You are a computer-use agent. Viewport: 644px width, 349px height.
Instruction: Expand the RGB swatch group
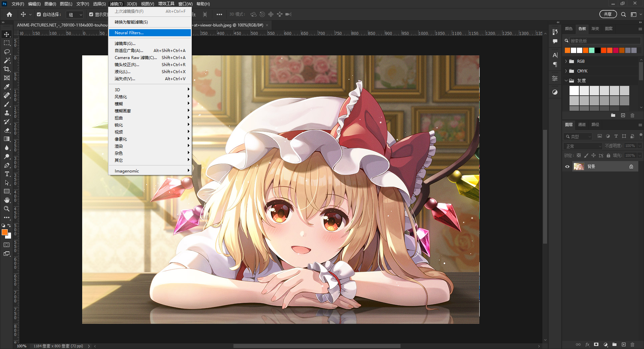(x=566, y=61)
